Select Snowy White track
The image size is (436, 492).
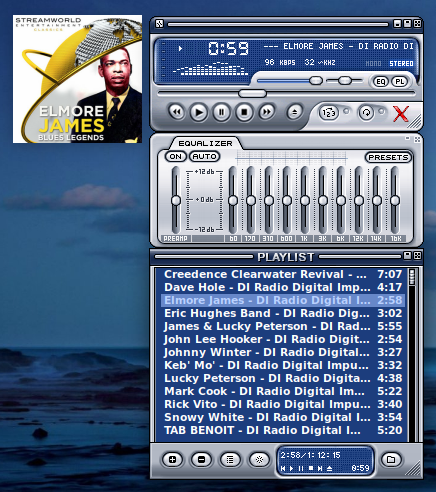[283, 417]
